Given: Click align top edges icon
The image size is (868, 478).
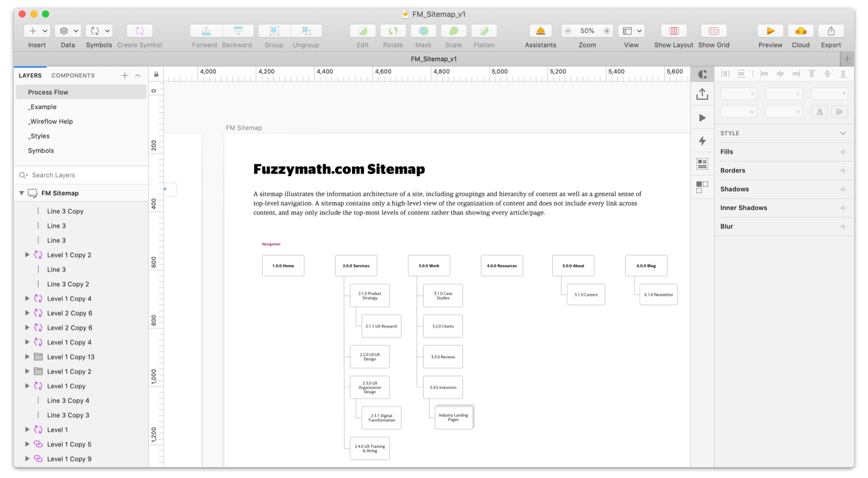Looking at the screenshot, I should 811,74.
